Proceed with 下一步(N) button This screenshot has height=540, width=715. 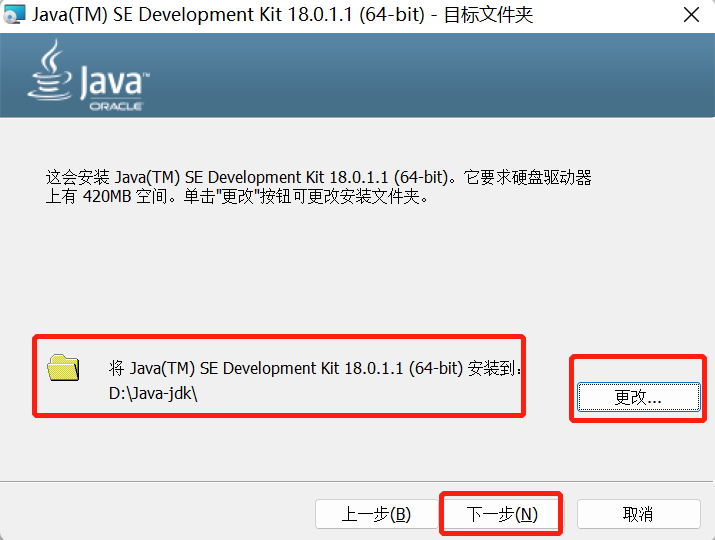pyautogui.click(x=502, y=514)
